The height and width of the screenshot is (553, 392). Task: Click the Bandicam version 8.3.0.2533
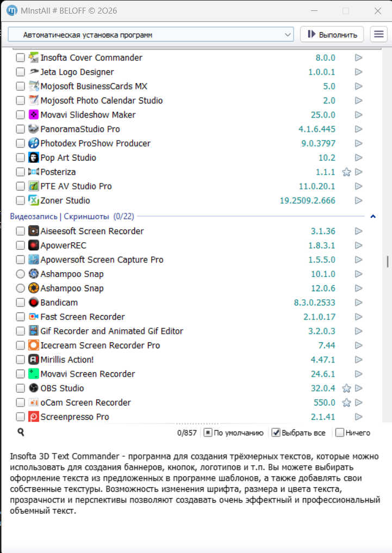click(x=314, y=303)
